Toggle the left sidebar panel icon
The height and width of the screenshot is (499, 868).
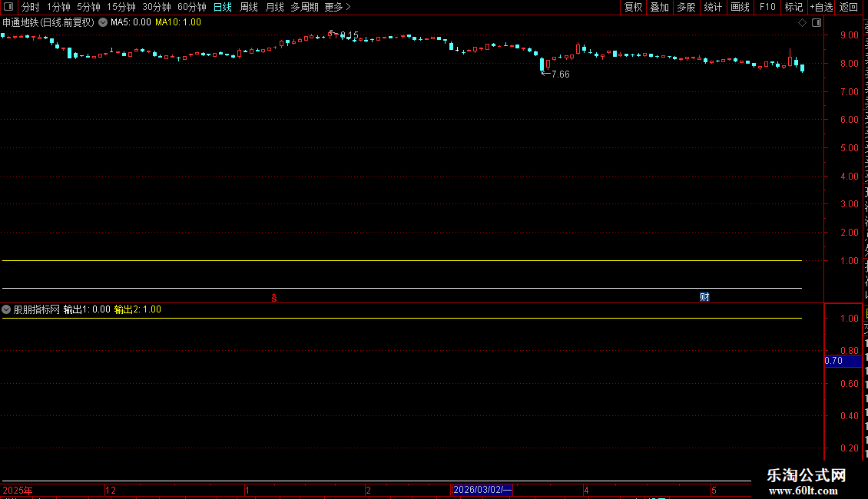tap(8, 7)
